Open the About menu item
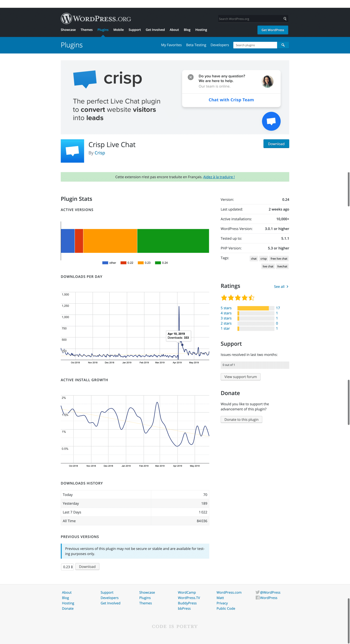 (174, 30)
